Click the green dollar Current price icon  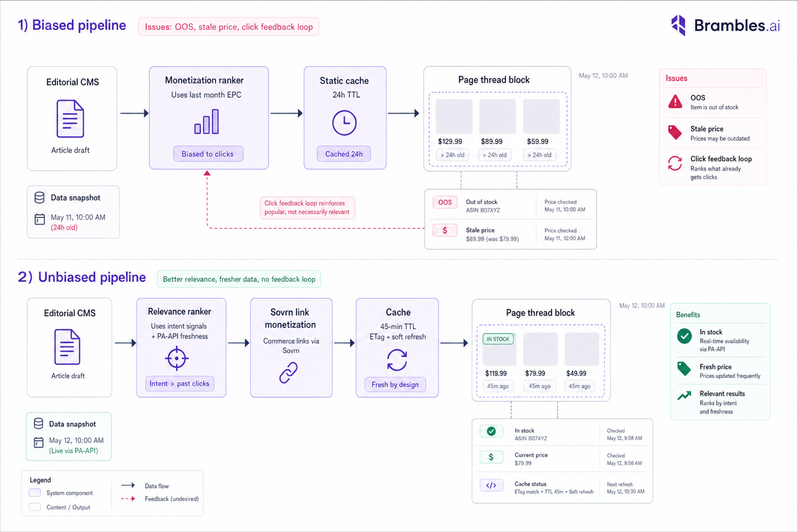click(491, 457)
